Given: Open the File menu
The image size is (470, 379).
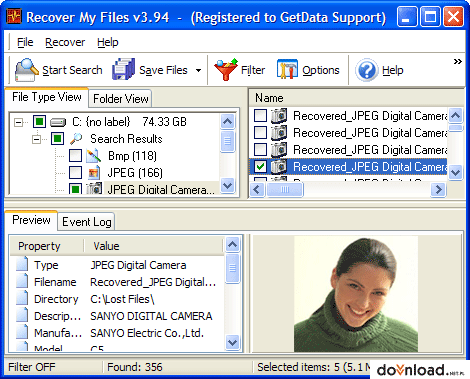Looking at the screenshot, I should coord(25,42).
